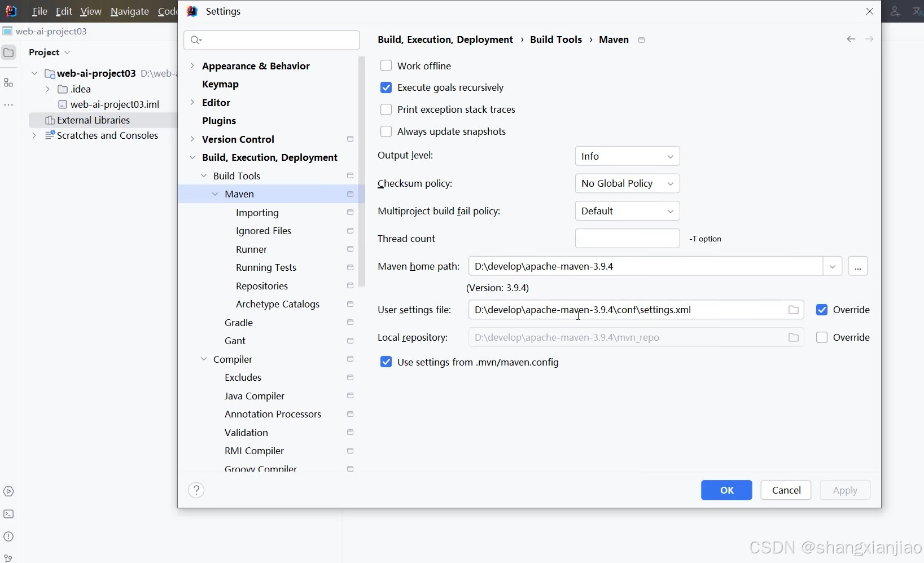The image size is (924, 563).
Task: Open the Terminal tool window icon
Action: [x=8, y=514]
